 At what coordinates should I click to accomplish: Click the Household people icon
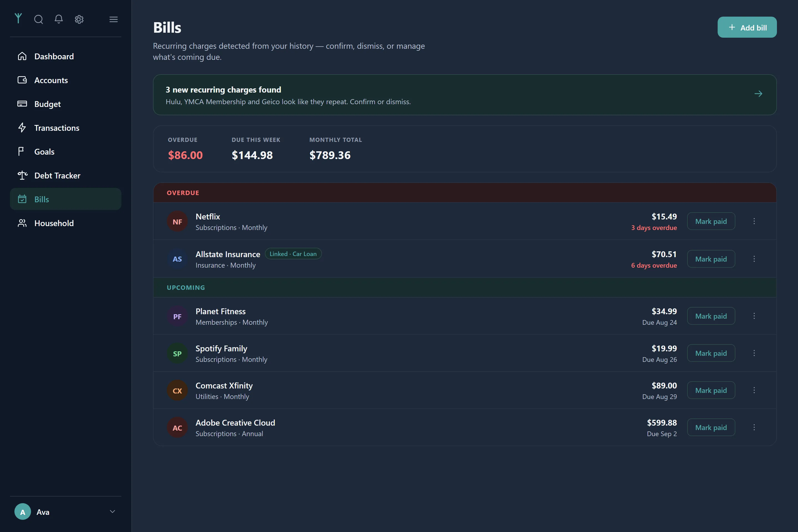coord(22,223)
